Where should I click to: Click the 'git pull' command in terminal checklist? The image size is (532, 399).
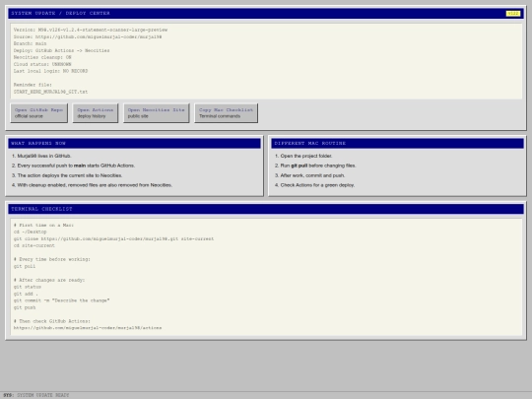pos(25,266)
